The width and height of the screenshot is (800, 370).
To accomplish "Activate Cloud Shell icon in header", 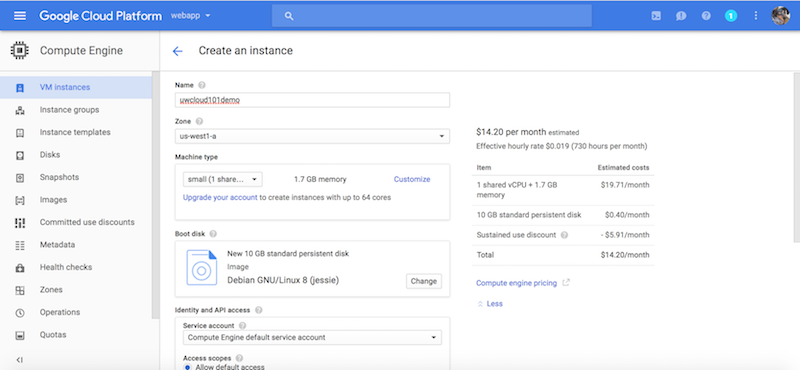I will click(657, 16).
